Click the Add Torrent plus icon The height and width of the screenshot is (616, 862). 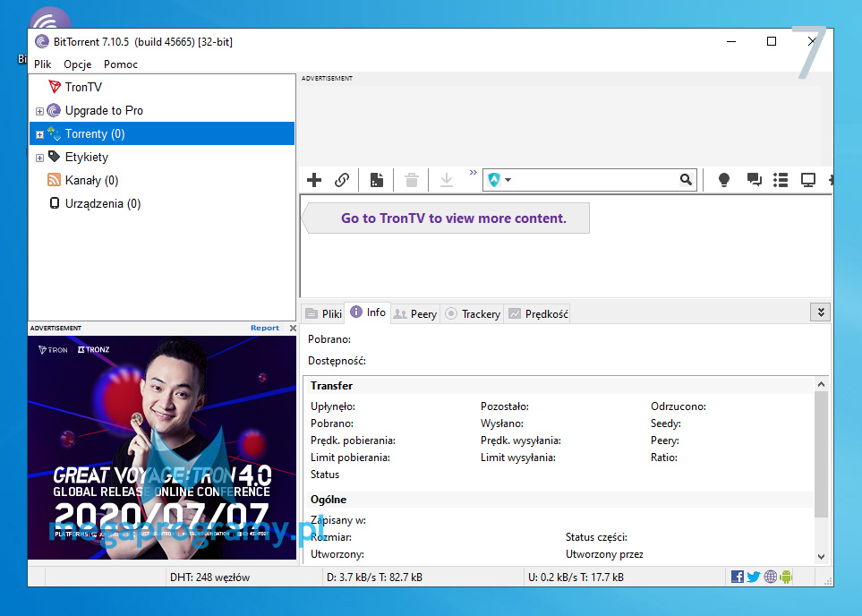(314, 180)
